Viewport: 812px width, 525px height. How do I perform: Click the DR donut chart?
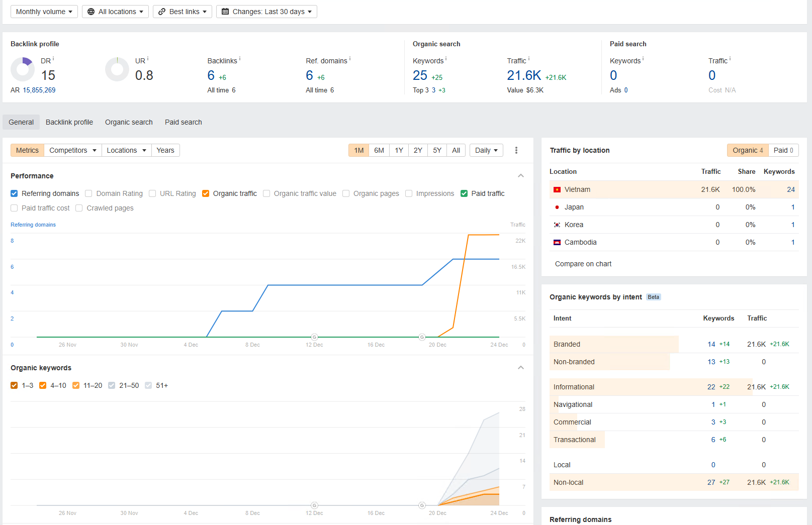23,69
